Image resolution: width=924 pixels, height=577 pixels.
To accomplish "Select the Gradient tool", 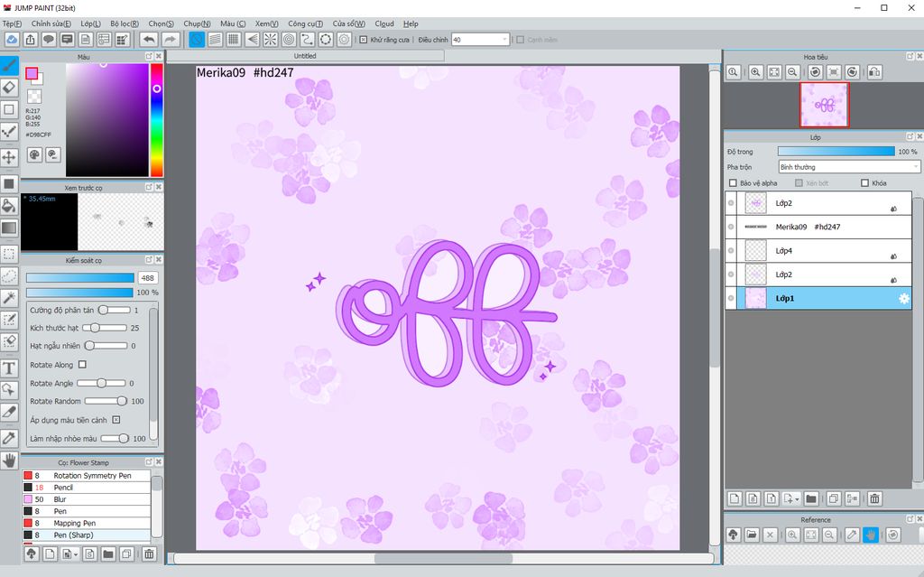I will 9,228.
